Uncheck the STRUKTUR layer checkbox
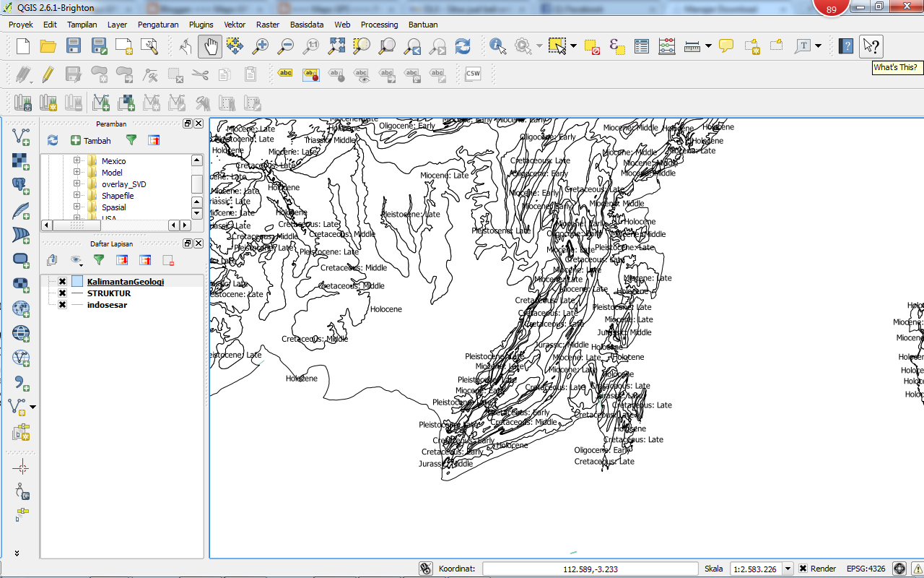The image size is (924, 578). pyautogui.click(x=63, y=293)
